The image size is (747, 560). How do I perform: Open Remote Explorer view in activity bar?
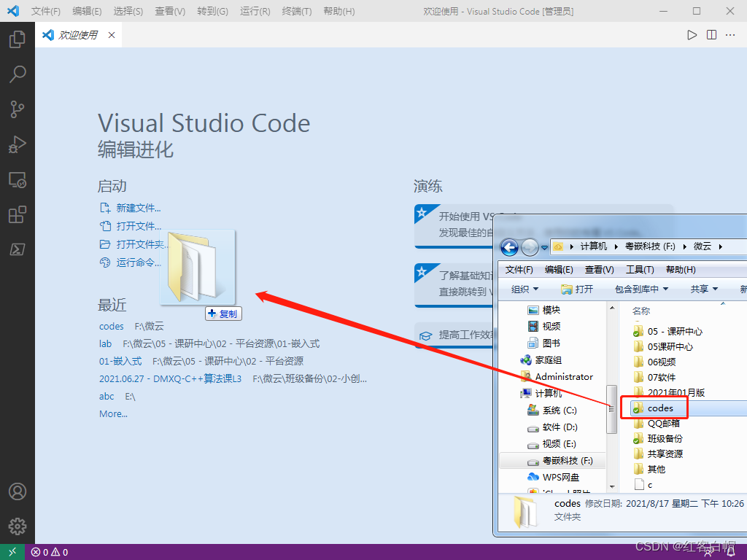pyautogui.click(x=18, y=180)
